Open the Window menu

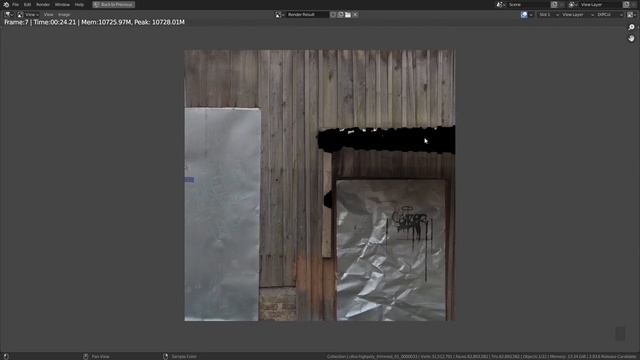tap(62, 4)
